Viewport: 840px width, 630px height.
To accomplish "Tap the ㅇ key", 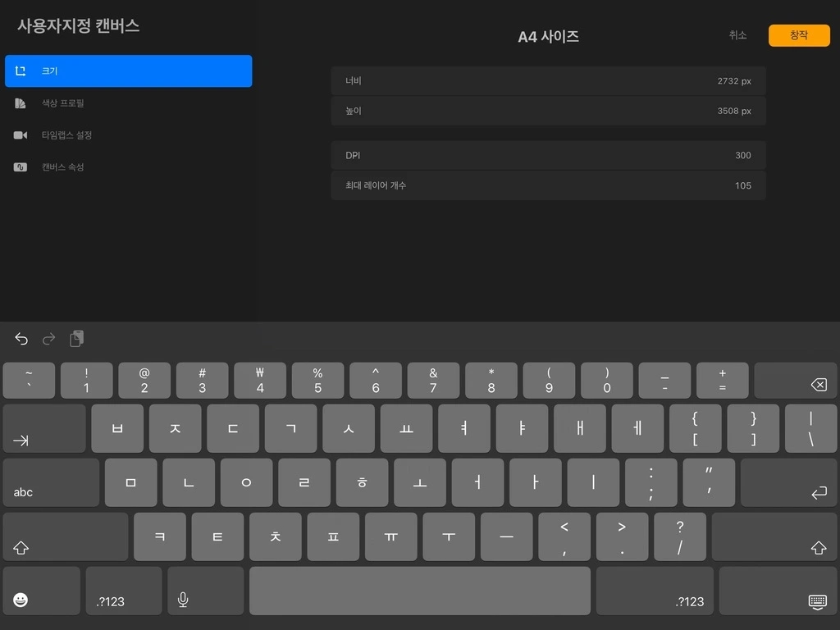I will [247, 482].
